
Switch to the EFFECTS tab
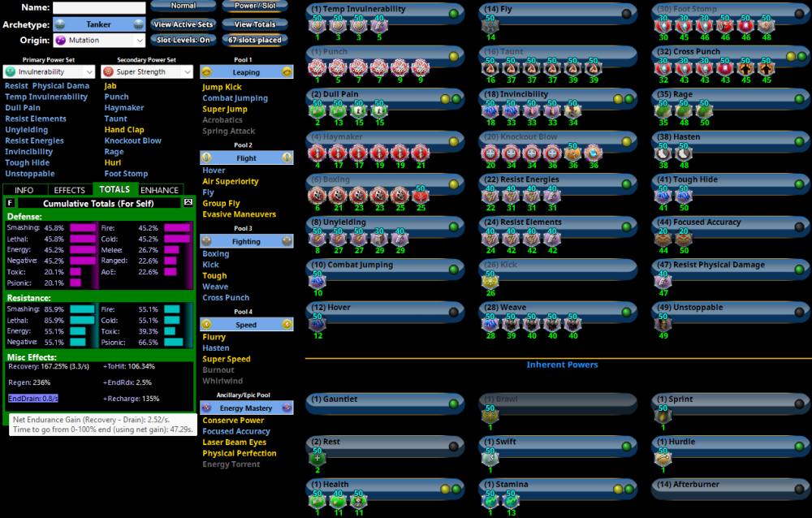tap(69, 190)
